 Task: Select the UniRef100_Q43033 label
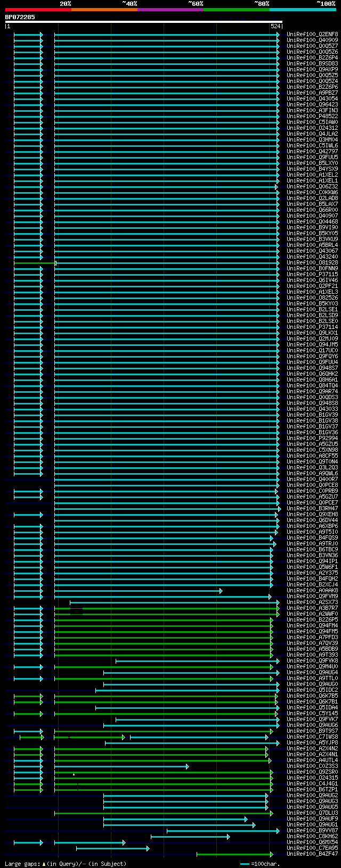click(312, 409)
